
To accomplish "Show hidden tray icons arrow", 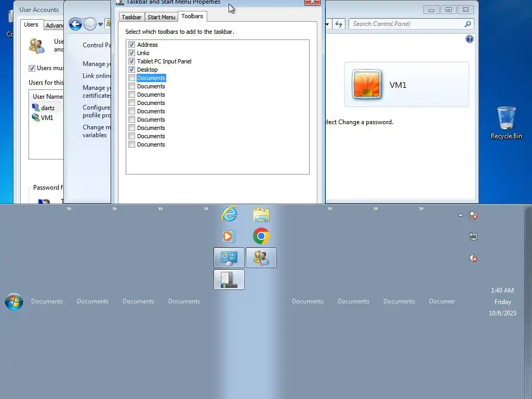I will click(x=460, y=215).
